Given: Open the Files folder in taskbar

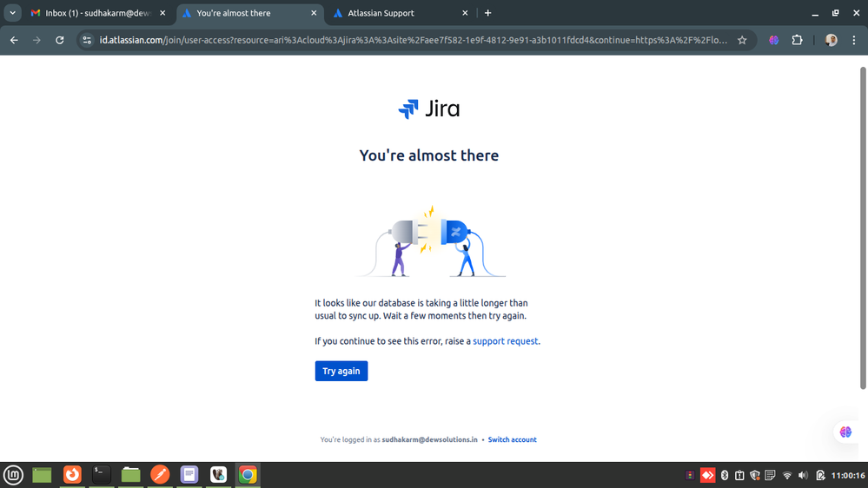Looking at the screenshot, I should 130,475.
